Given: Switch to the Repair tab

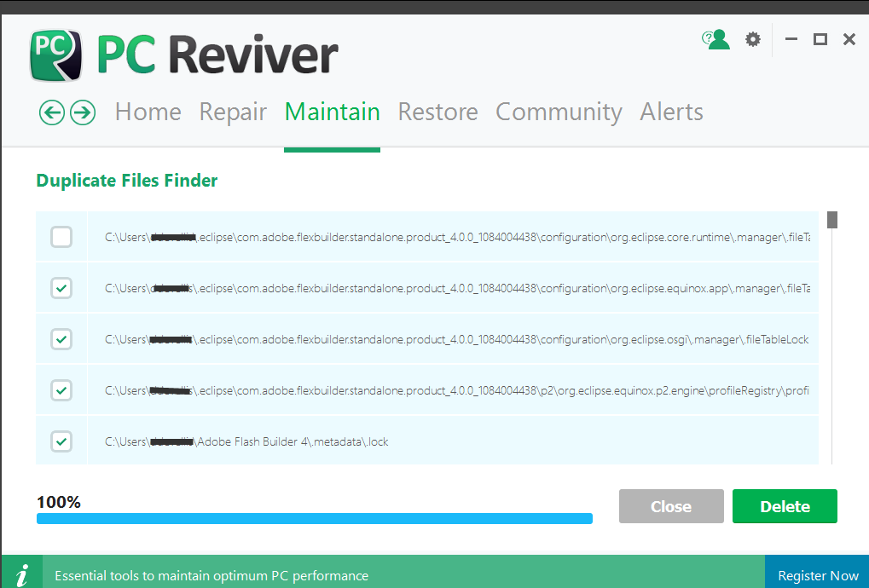Looking at the screenshot, I should click(x=233, y=113).
